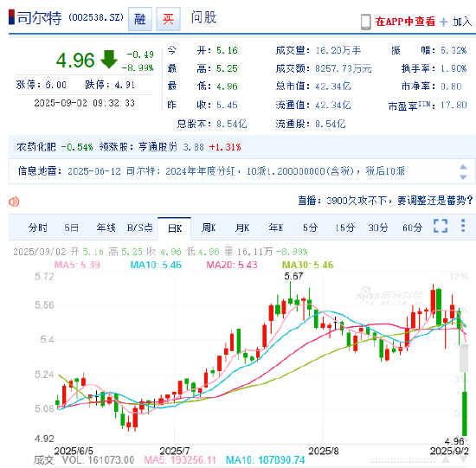
Task: Open the 农药化肥 sector link
Action: tap(36, 147)
